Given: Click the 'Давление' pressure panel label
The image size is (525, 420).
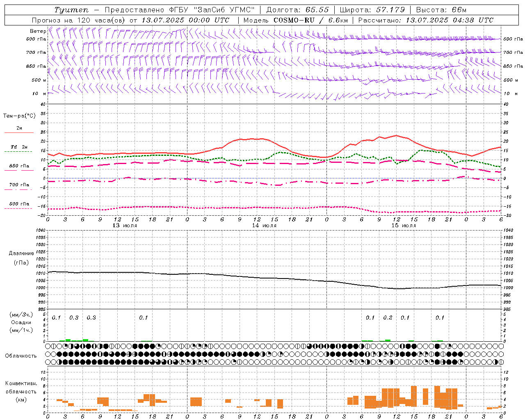Looking at the screenshot, I should [x=21, y=253].
